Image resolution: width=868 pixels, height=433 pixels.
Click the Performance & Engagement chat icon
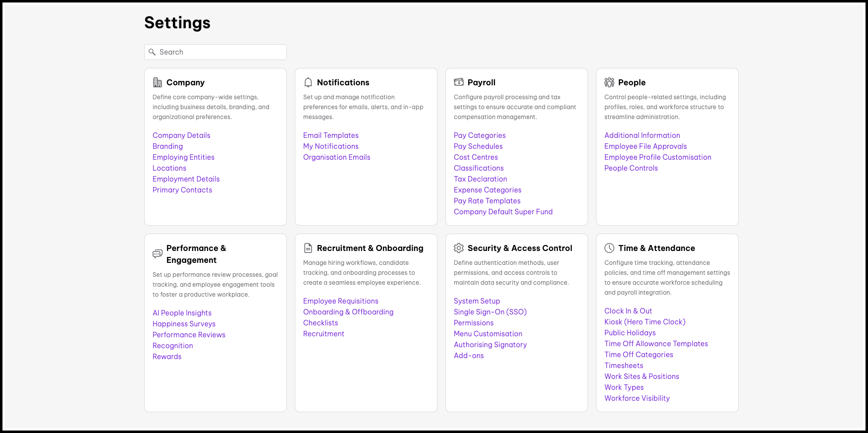pyautogui.click(x=158, y=254)
